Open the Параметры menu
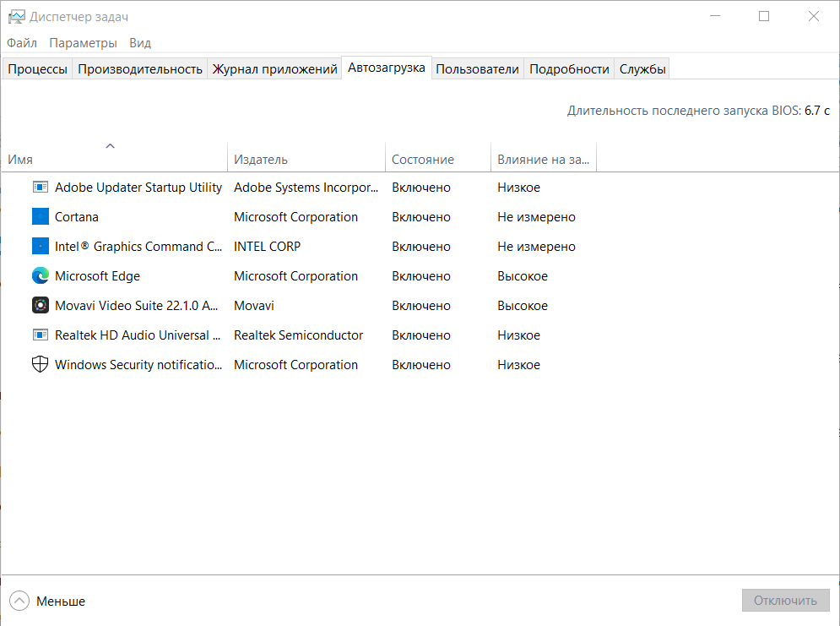Viewport: 840px width, 626px height. point(83,43)
